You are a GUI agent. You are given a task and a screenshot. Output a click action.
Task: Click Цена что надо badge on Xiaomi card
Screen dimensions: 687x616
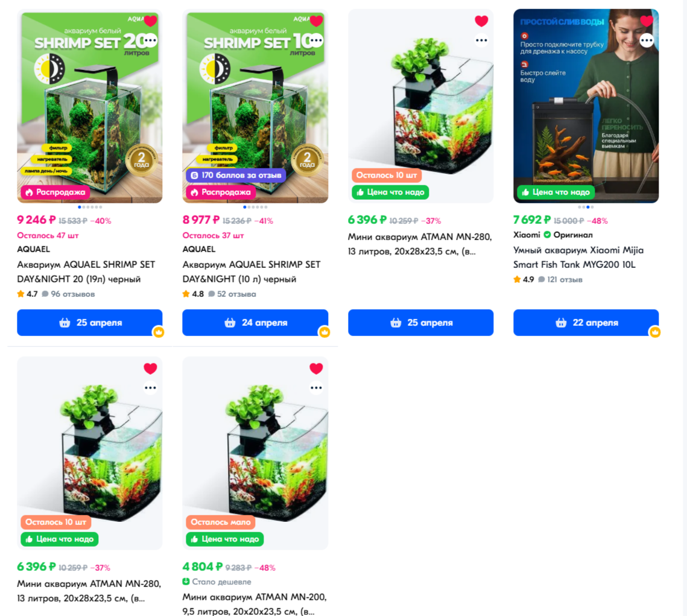click(556, 192)
